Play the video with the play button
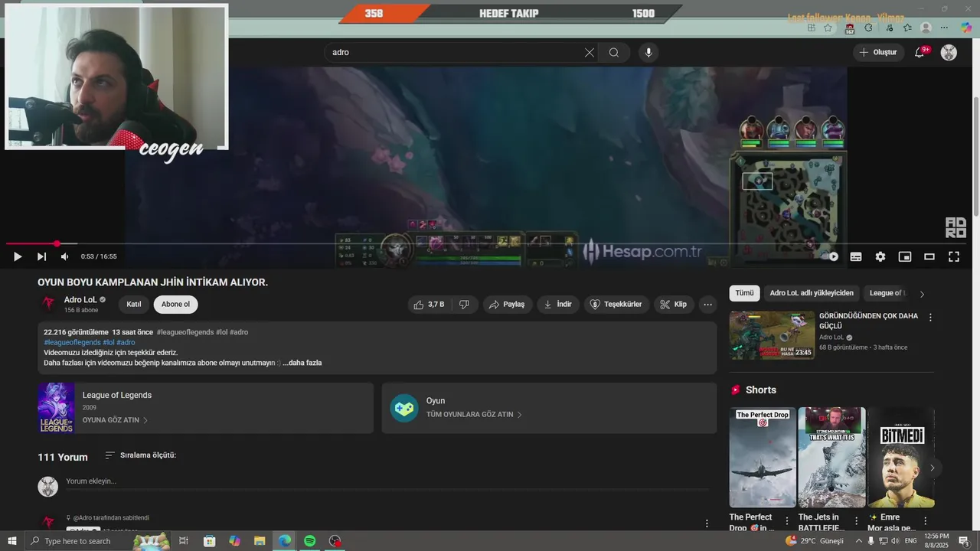The image size is (980, 551). click(x=18, y=256)
